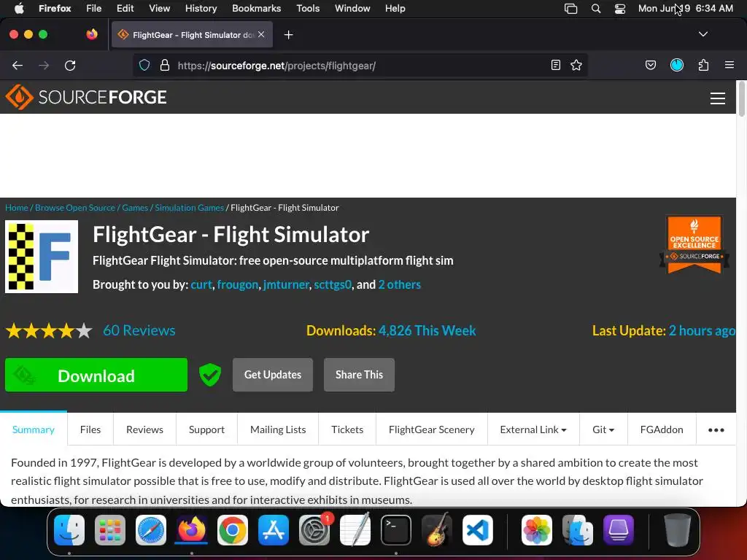
Task: Go to Home breadcrumb link
Action: click(17, 208)
